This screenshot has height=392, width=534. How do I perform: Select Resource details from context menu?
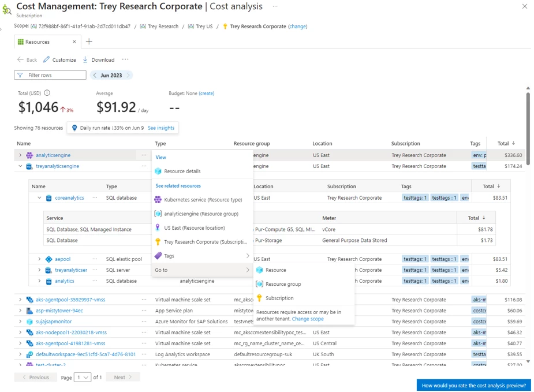pyautogui.click(x=182, y=171)
